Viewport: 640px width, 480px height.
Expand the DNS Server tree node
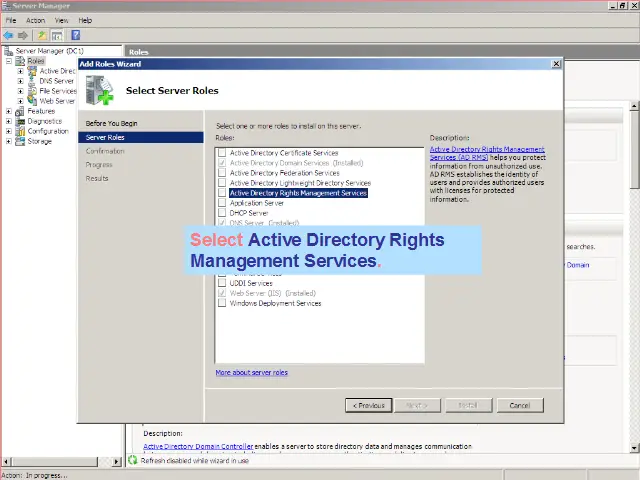click(x=20, y=81)
